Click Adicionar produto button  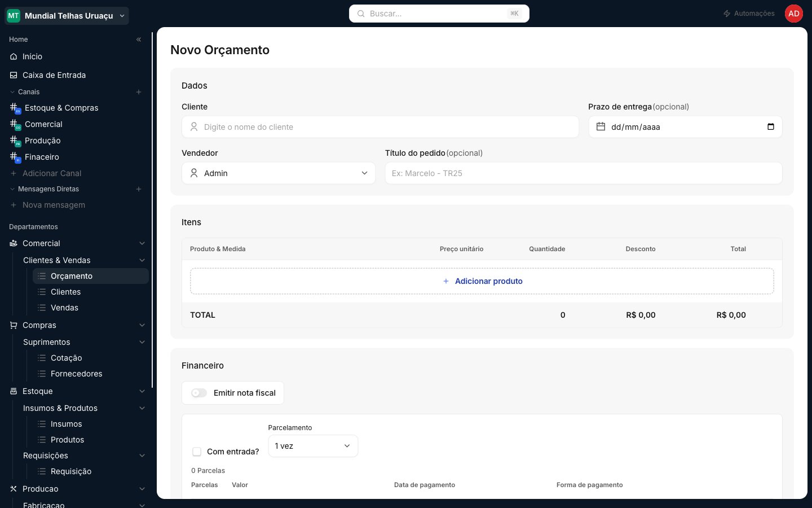coord(482,281)
